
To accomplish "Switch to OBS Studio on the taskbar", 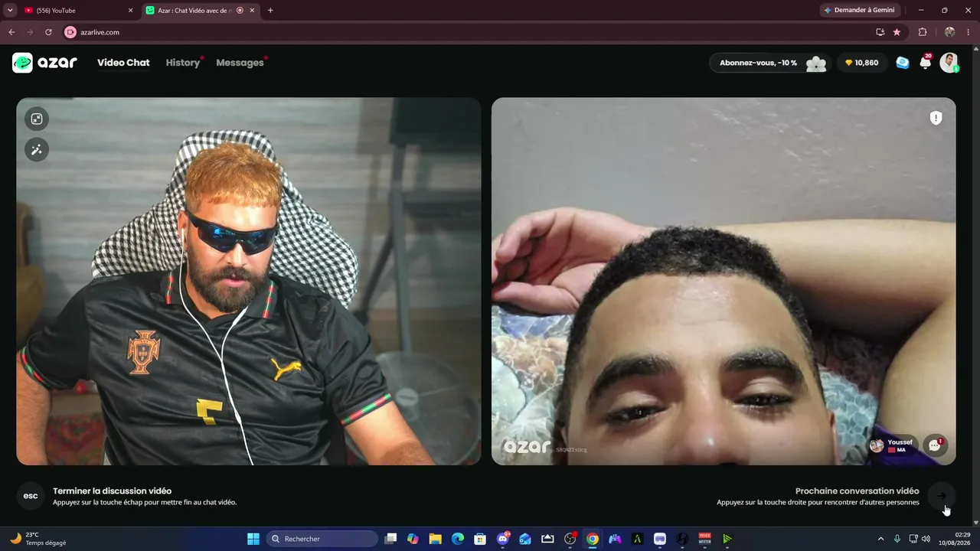I will 570,539.
